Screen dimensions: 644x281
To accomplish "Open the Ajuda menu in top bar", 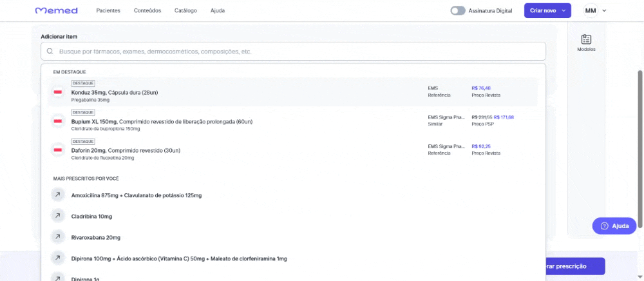I will (217, 11).
